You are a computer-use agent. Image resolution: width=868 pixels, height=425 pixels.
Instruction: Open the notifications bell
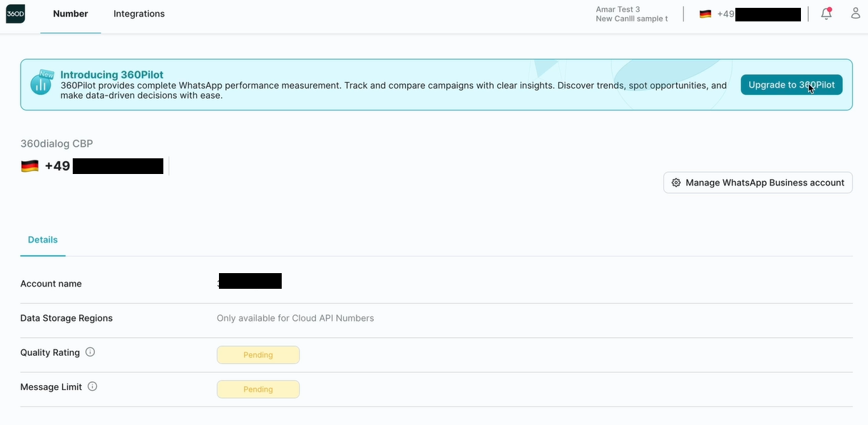(826, 14)
